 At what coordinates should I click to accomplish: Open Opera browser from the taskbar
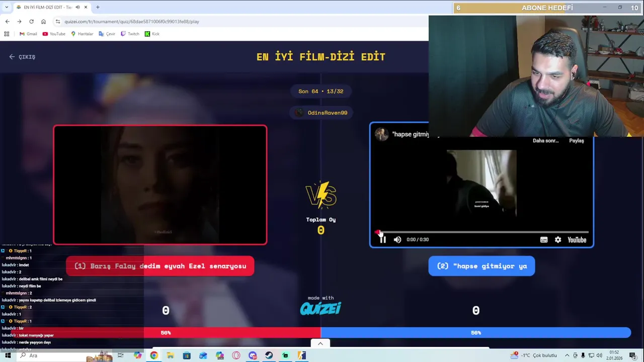(236, 355)
